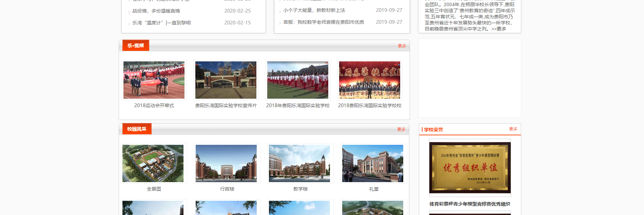Click the 2018年贵阳乐湾国际实验学校 caption
Viewport: 644px width, 215px height.
[298, 105]
